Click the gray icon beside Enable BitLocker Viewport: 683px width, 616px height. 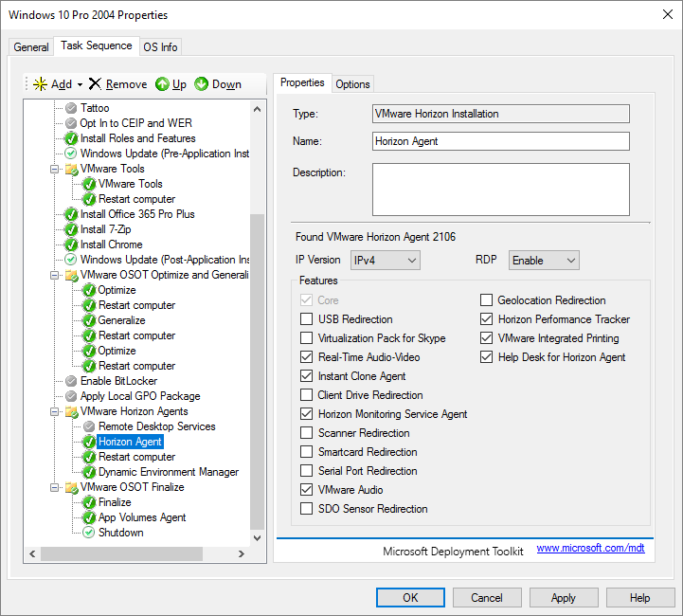coord(71,381)
